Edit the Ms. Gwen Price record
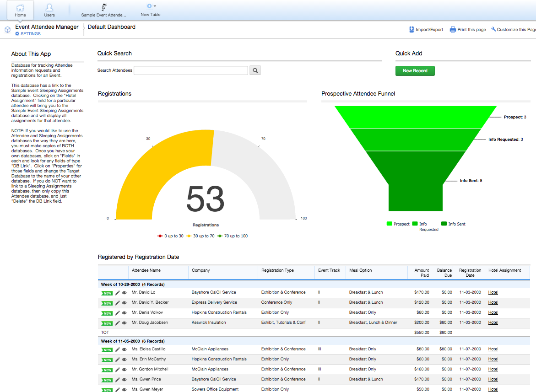Image resolution: width=536 pixels, height=392 pixels. pyautogui.click(x=117, y=380)
